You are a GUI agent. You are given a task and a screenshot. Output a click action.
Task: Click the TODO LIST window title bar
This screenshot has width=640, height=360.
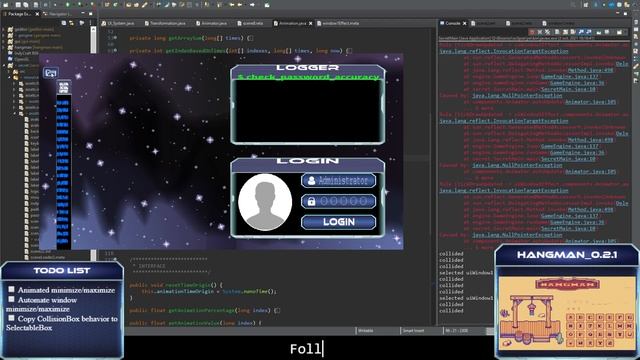pos(62,271)
